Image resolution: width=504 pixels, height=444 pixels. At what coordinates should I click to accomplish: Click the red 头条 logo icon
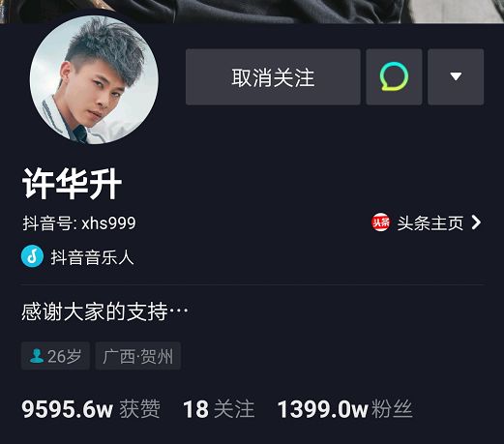(380, 222)
